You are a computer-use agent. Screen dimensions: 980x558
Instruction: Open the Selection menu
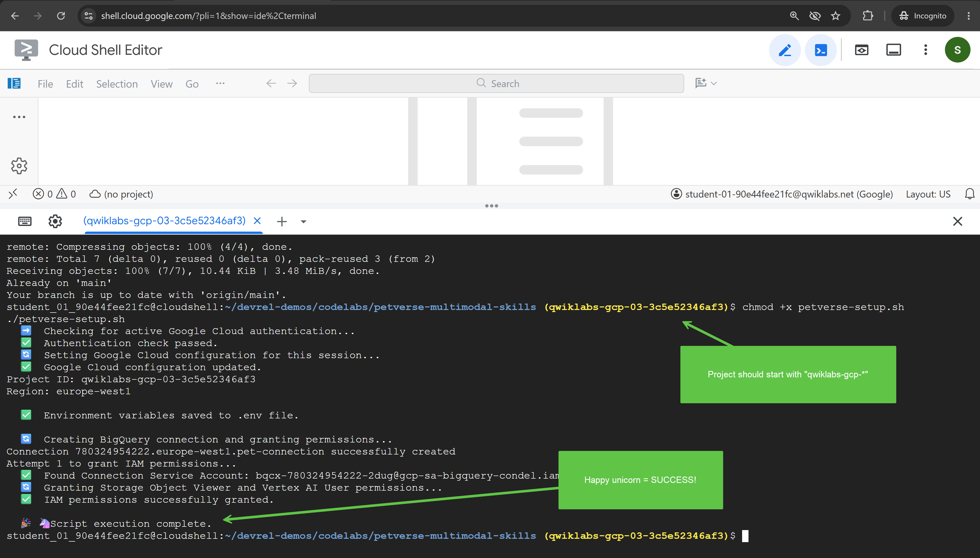click(x=117, y=84)
